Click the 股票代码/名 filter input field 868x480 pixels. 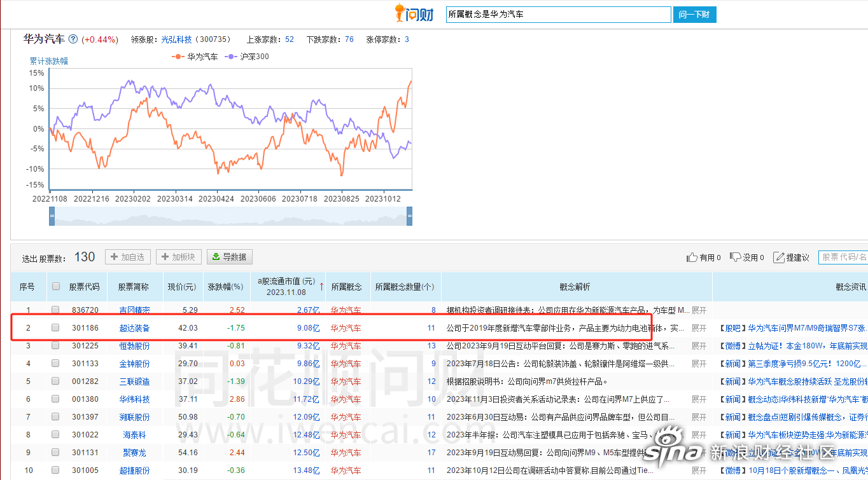coord(843,257)
